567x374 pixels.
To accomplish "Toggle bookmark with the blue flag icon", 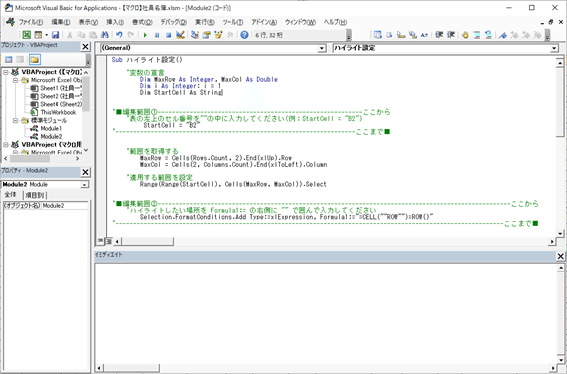I will tap(503, 35).
